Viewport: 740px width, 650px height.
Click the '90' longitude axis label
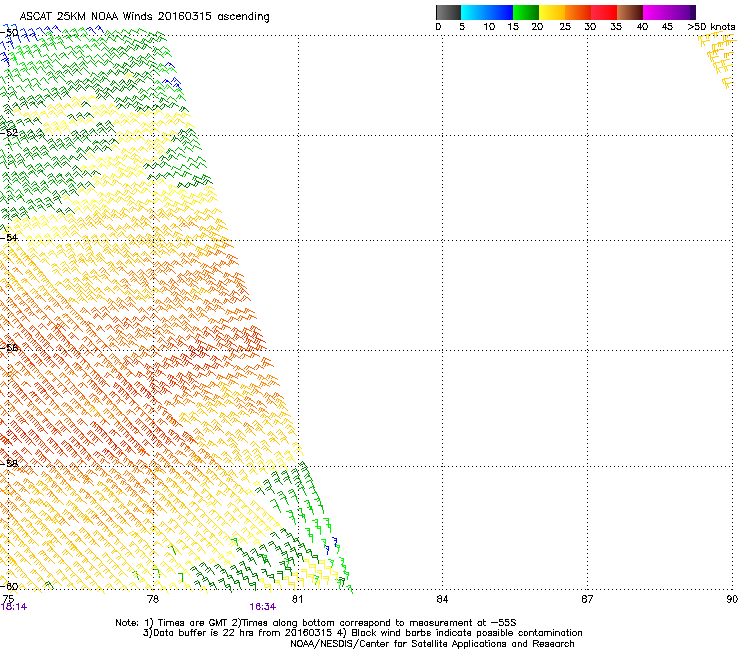tap(732, 599)
